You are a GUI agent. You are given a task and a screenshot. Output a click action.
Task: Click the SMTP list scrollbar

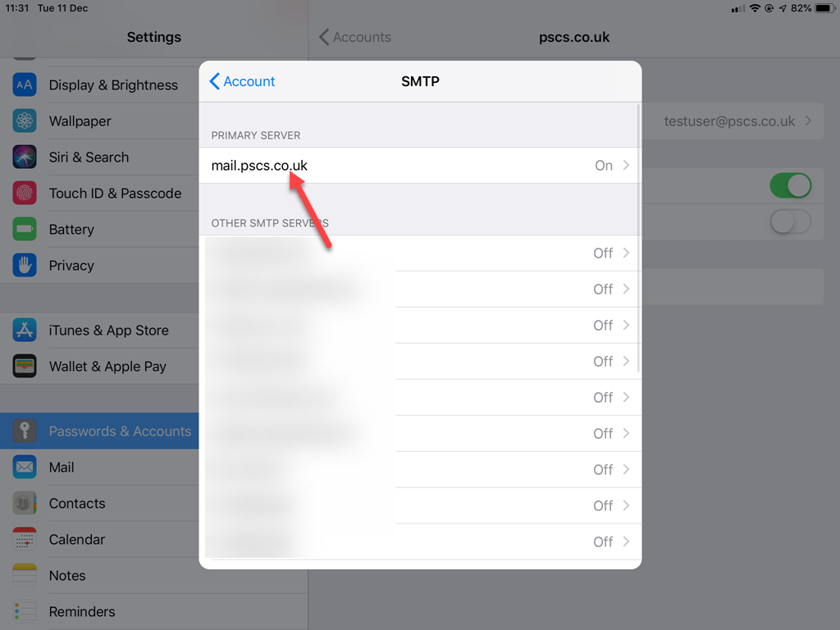tap(638, 239)
